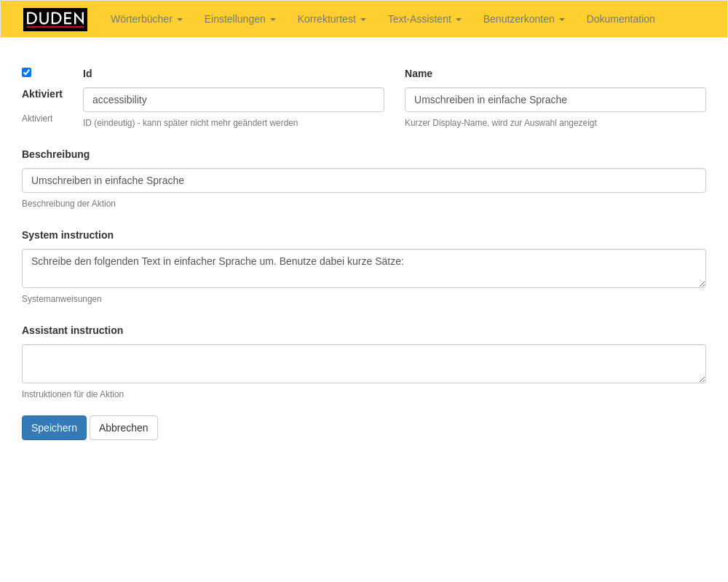Image resolution: width=728 pixels, height=582 pixels.
Task: Cancel editing with the Abbrechen button
Action: (124, 428)
